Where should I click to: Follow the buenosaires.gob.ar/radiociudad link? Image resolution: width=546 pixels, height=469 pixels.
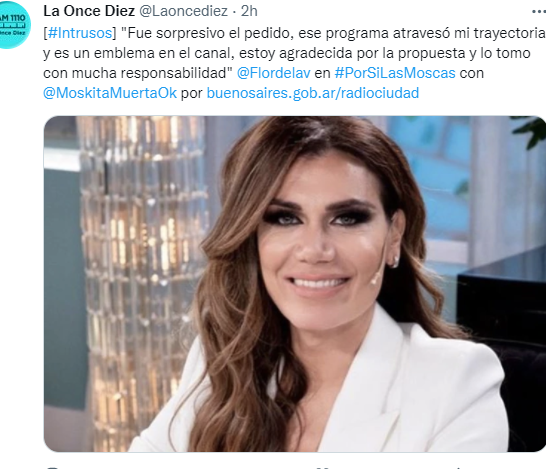pyautogui.click(x=313, y=93)
